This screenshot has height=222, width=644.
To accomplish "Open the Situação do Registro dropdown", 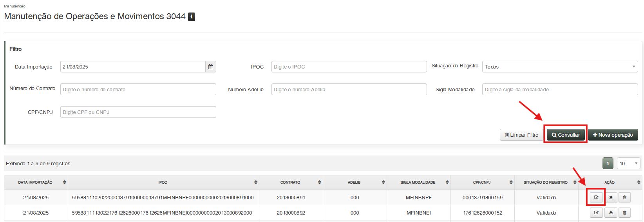I will [560, 67].
